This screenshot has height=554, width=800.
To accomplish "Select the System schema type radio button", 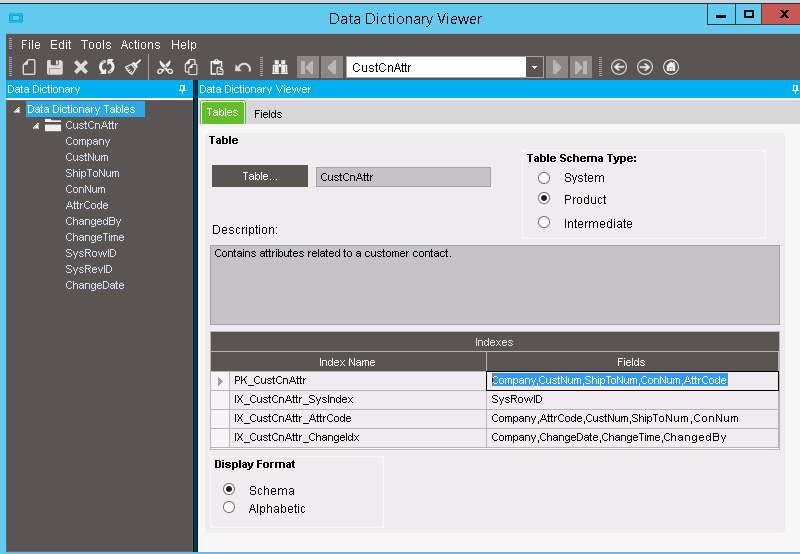I will tap(544, 178).
